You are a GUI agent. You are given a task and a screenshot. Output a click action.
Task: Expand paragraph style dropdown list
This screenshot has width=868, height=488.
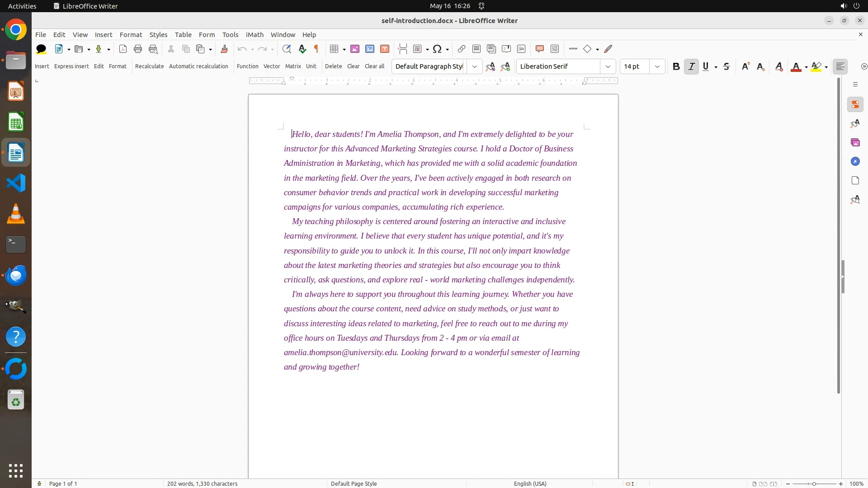(x=474, y=66)
